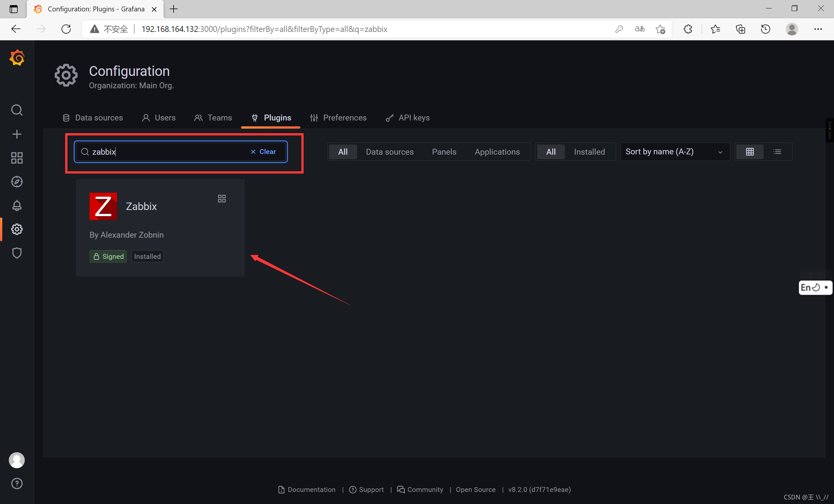Open the Zabbix plugin title
This screenshot has height=504, width=834.
141,206
